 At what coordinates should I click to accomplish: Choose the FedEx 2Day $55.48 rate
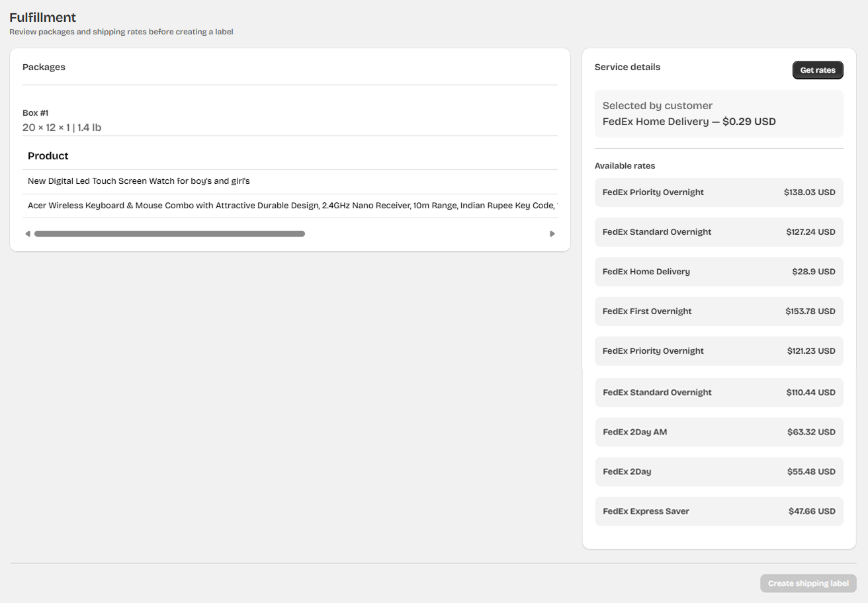point(718,472)
